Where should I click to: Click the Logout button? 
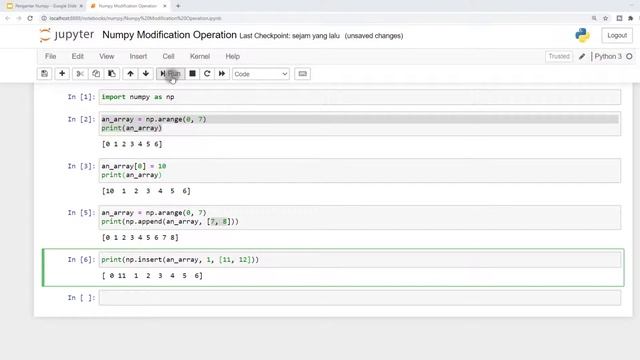[x=617, y=36]
